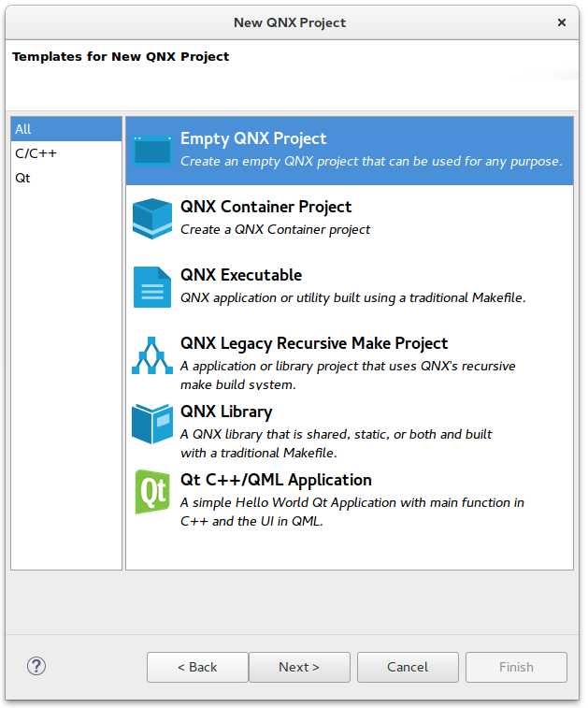
Task: Choose the QNX Container Project title
Action: coord(265,207)
